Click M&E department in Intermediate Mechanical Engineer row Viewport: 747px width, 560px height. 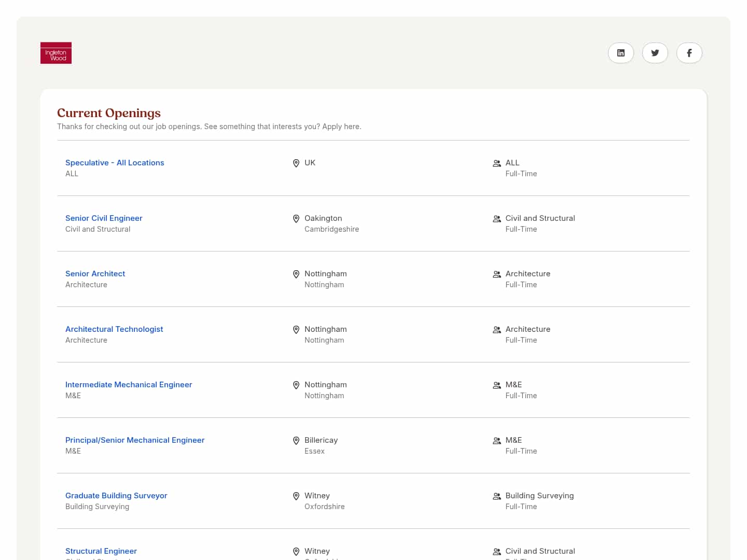pyautogui.click(x=514, y=385)
